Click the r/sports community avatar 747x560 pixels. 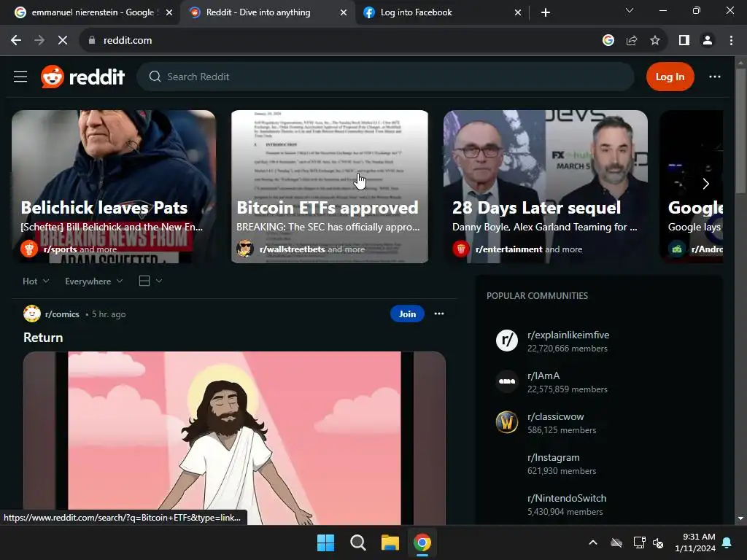[x=29, y=249]
